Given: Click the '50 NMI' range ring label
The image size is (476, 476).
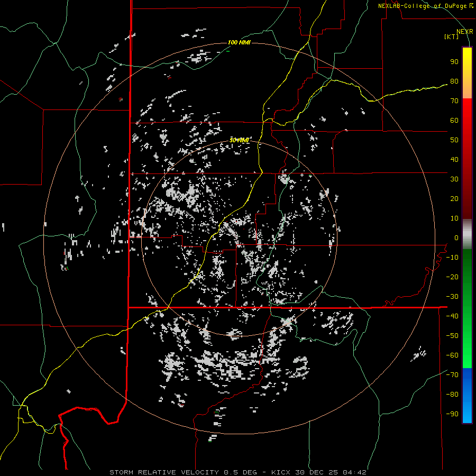Looking at the screenshot, I should coord(239,140).
